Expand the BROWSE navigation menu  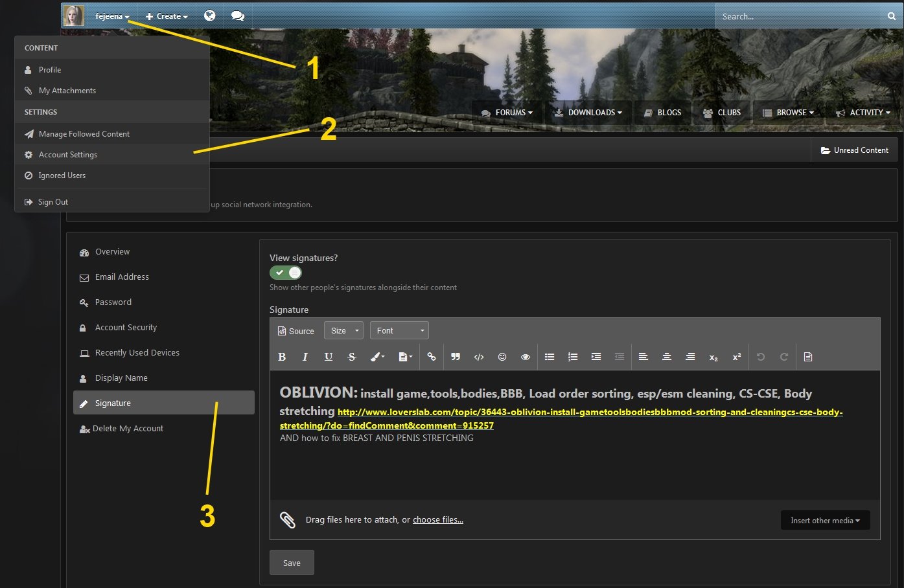787,113
